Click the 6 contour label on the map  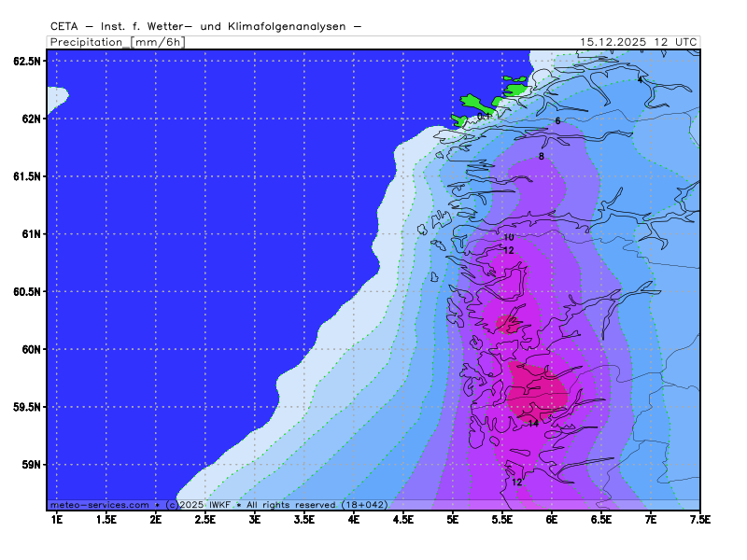(557, 121)
